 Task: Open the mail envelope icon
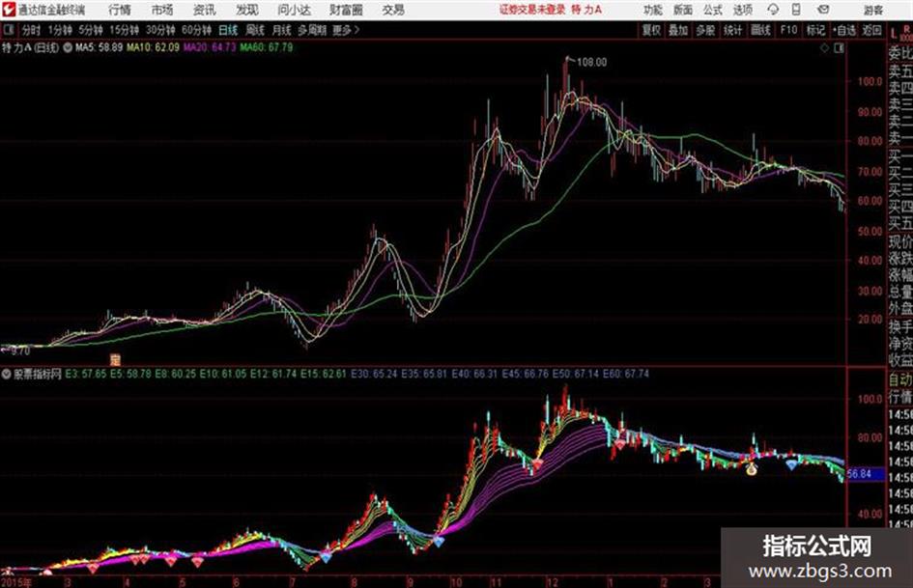coord(823,10)
